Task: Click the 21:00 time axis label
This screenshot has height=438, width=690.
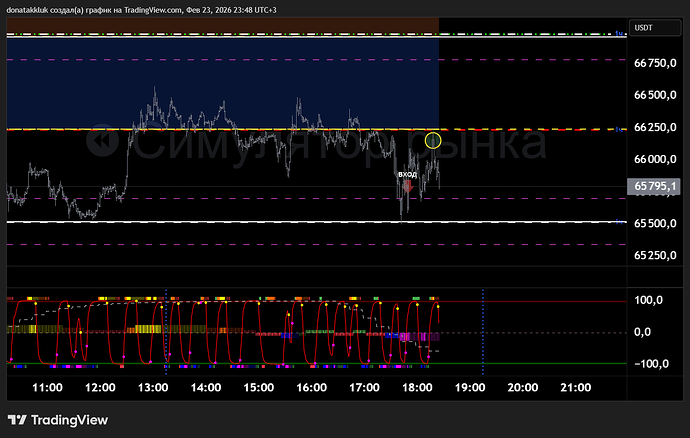Action: click(576, 387)
